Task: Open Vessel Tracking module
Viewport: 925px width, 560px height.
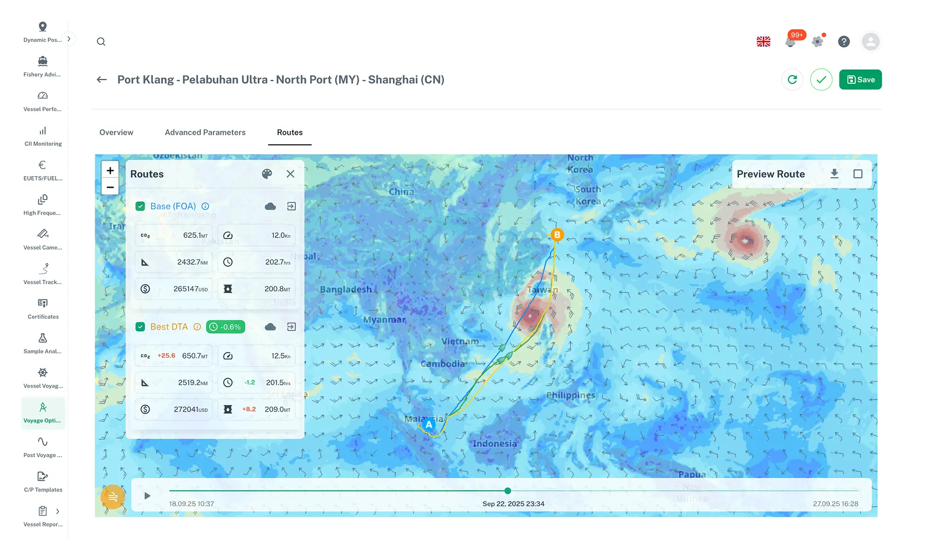Action: coord(43,274)
